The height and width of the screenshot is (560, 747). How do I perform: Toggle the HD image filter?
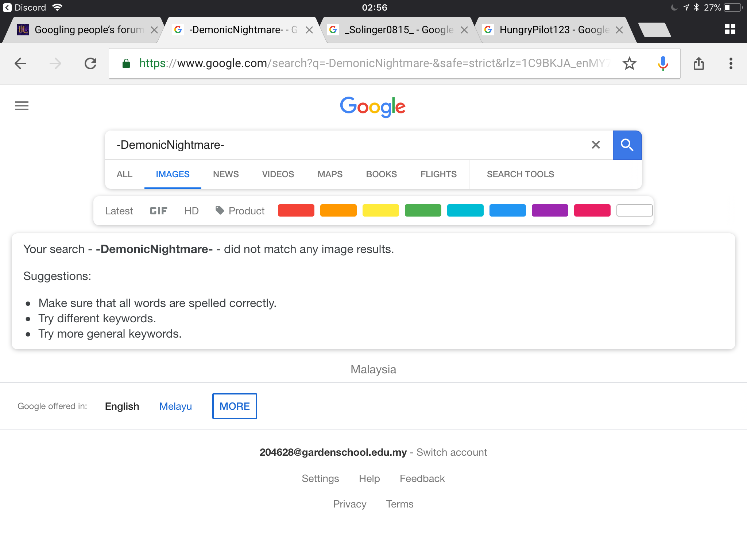191,211
